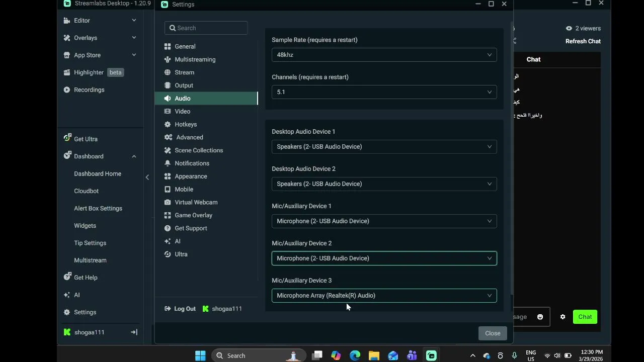644x362 pixels.
Task: Open Widgets in main sidebar
Action: pos(85,226)
